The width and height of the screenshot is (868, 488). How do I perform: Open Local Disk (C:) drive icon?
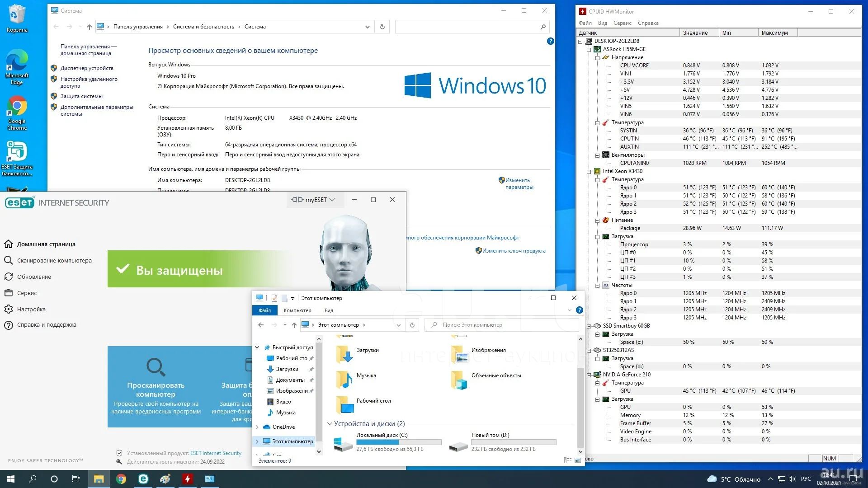coord(343,444)
